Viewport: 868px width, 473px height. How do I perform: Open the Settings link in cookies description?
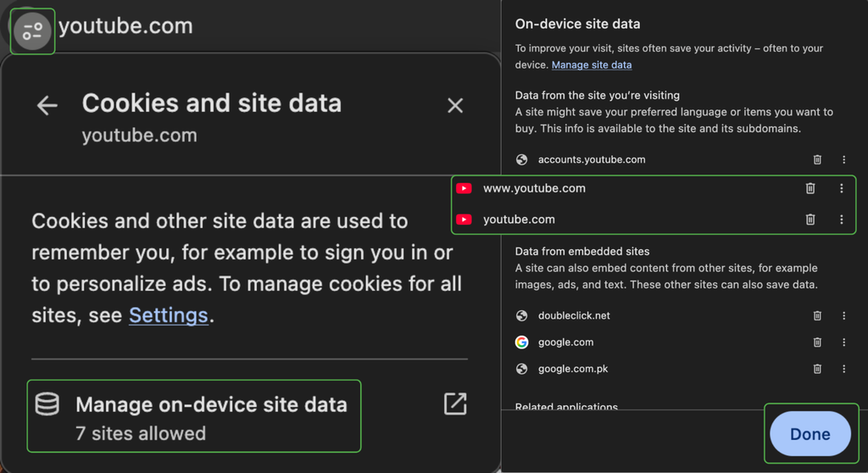tap(169, 315)
